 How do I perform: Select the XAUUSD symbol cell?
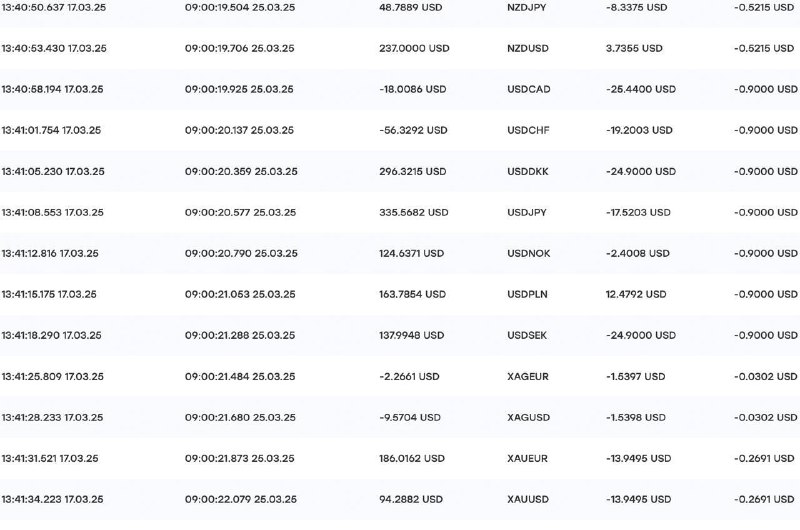[528, 499]
